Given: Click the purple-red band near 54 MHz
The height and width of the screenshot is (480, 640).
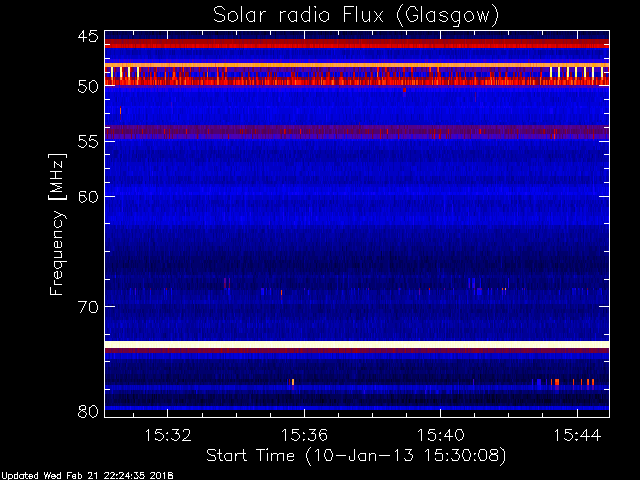Looking at the screenshot, I should (x=357, y=132).
